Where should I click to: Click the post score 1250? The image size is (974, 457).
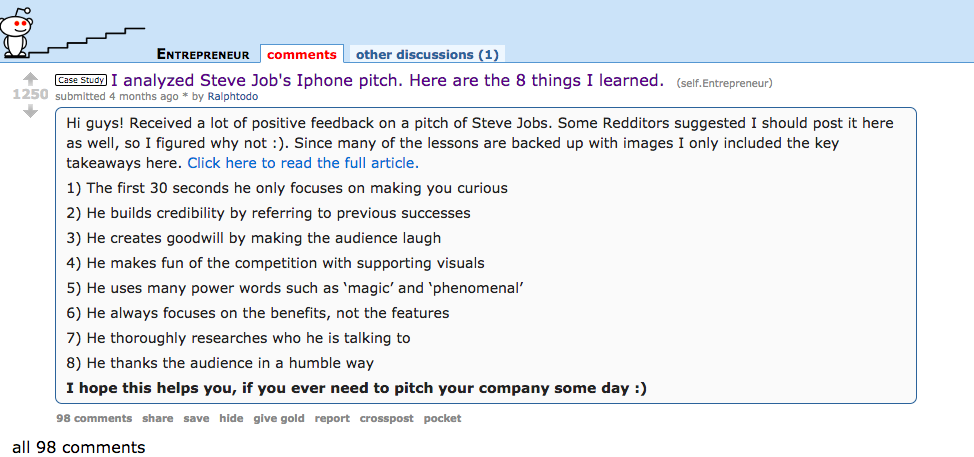pyautogui.click(x=30, y=94)
